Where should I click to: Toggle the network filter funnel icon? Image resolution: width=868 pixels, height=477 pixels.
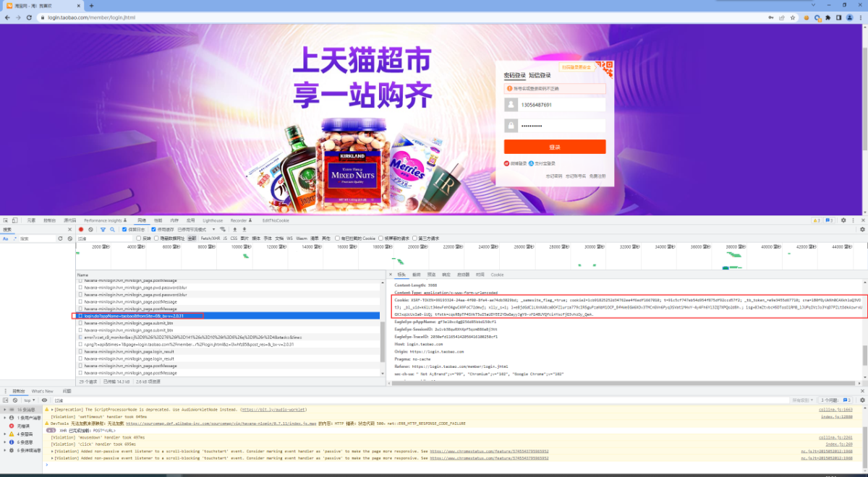pyautogui.click(x=103, y=230)
